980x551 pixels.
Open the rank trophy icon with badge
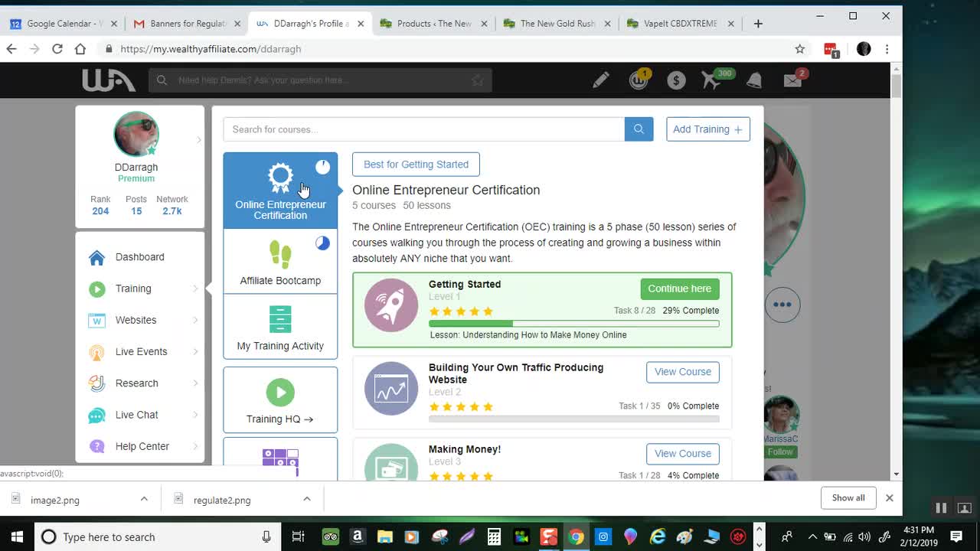click(639, 79)
